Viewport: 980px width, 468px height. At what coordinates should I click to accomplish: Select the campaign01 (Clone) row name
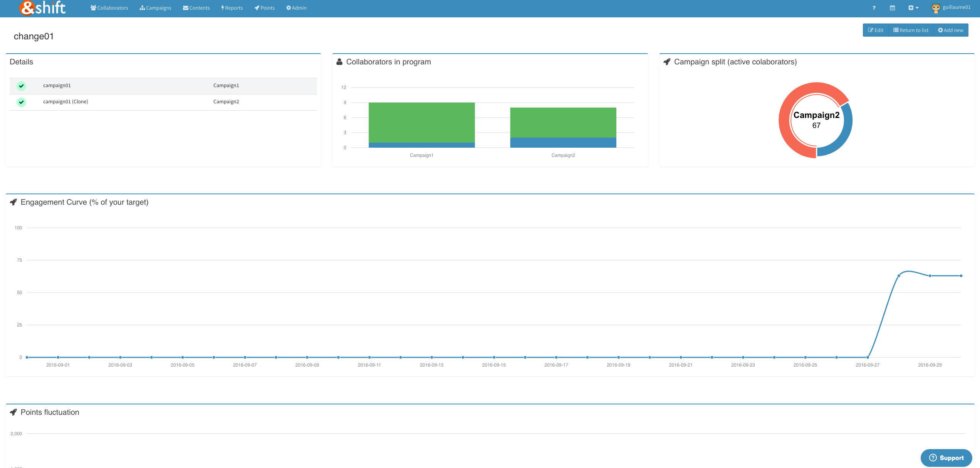click(65, 102)
